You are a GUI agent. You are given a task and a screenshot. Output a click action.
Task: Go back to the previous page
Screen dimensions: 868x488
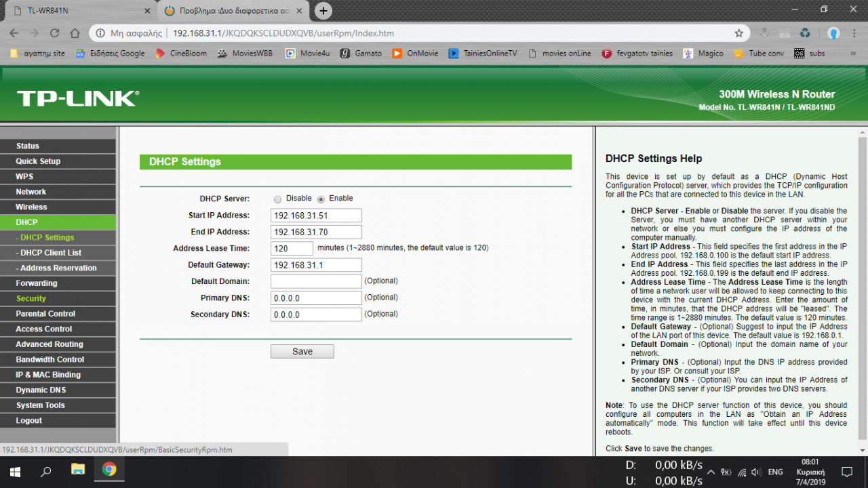click(x=14, y=33)
